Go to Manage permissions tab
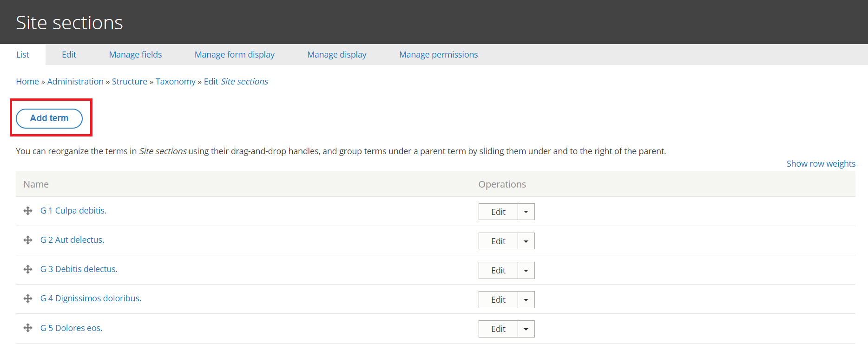Screen dimensions: 868x344 pyautogui.click(x=438, y=54)
